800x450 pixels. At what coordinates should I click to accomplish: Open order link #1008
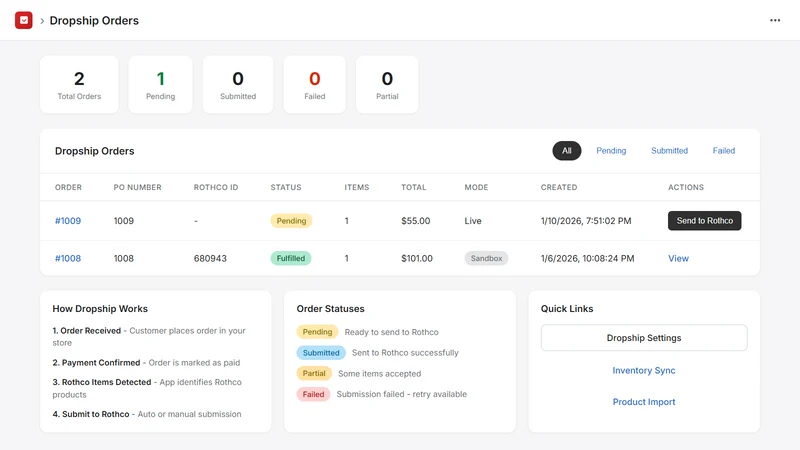(68, 258)
